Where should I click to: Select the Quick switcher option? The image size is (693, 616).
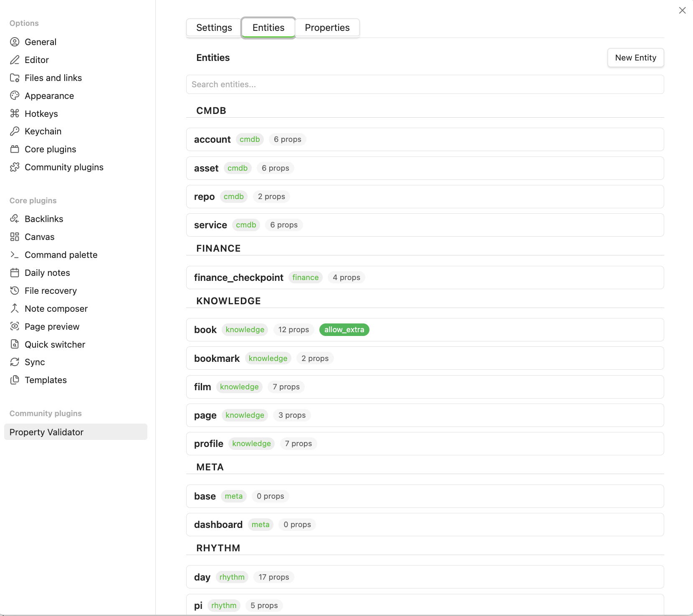[x=55, y=344]
